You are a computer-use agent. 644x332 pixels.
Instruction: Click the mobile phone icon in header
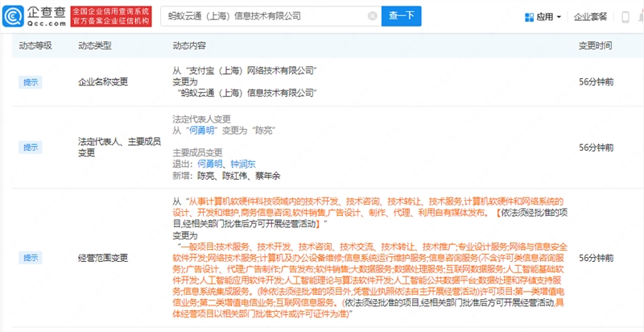(625, 17)
